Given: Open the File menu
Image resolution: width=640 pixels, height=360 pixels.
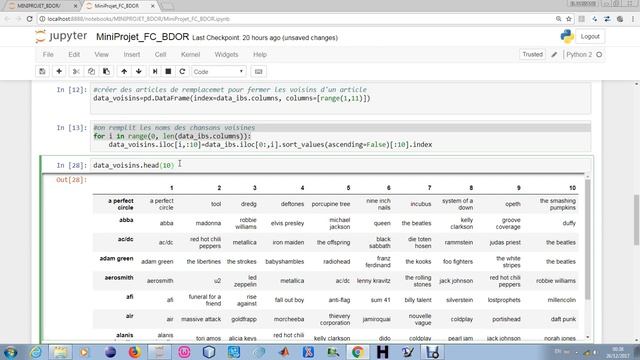Looking at the screenshot, I should [x=48, y=54].
